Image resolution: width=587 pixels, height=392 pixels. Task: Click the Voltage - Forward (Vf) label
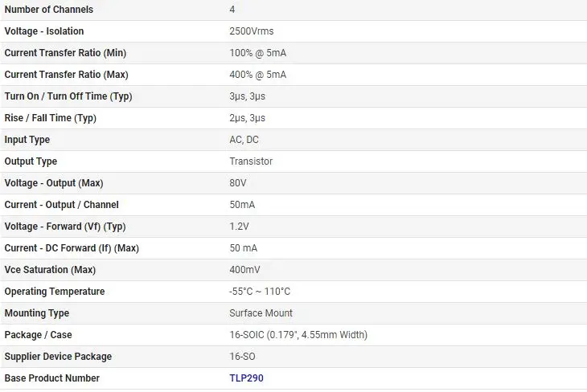[65, 227]
